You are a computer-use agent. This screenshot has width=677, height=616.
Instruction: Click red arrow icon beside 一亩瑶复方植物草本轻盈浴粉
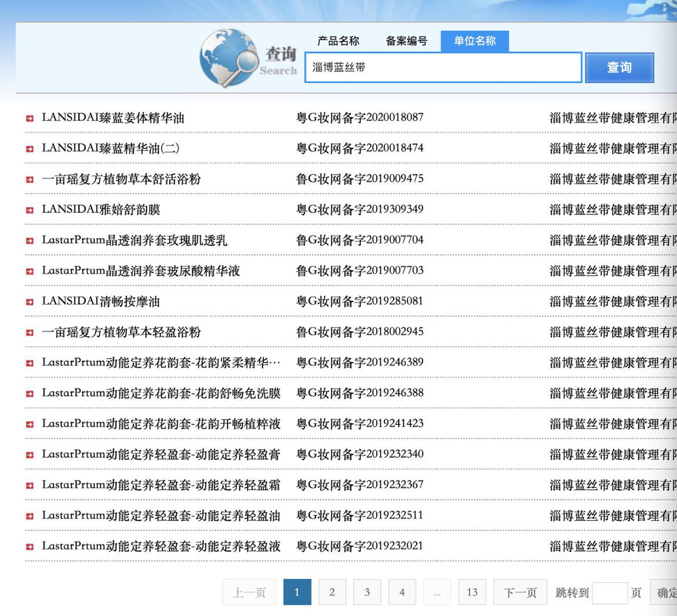[29, 333]
